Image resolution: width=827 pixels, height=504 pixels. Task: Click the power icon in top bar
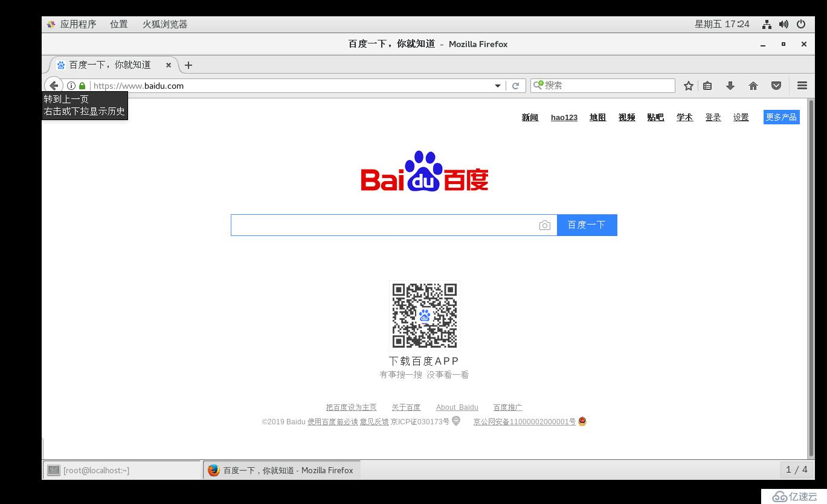tap(801, 24)
